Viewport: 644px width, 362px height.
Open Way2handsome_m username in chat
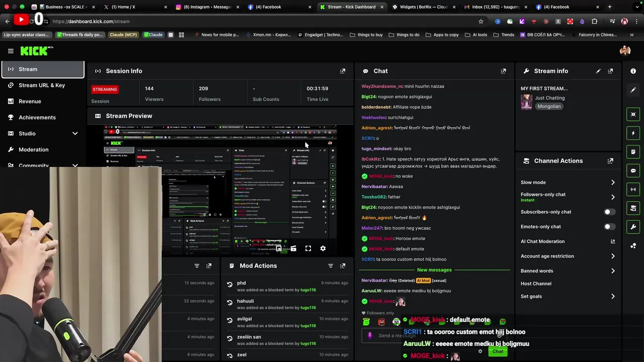pos(382,86)
